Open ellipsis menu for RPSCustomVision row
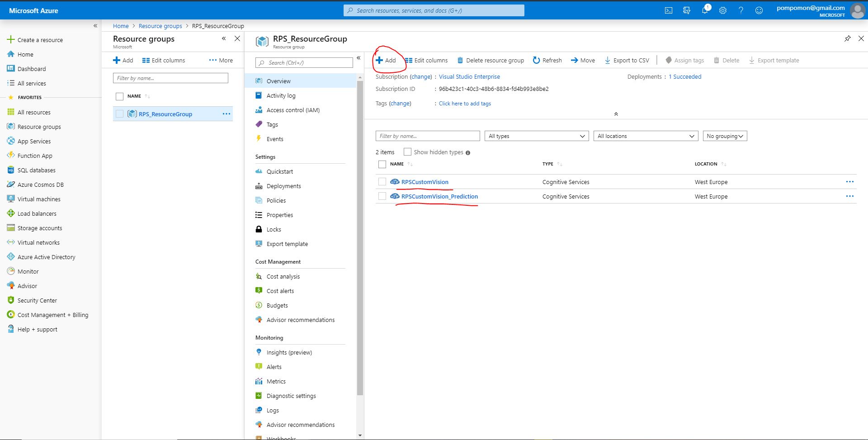 (x=850, y=182)
